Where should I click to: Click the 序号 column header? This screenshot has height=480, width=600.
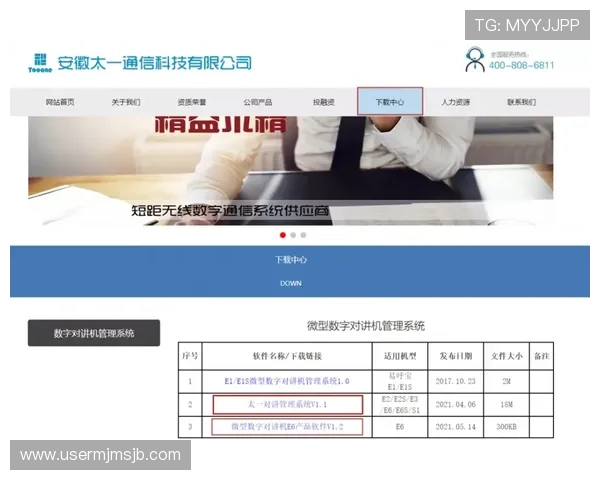pyautogui.click(x=190, y=356)
